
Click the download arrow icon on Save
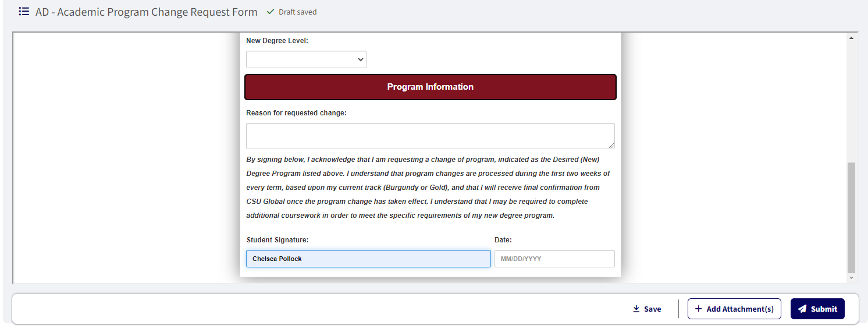[x=636, y=309]
